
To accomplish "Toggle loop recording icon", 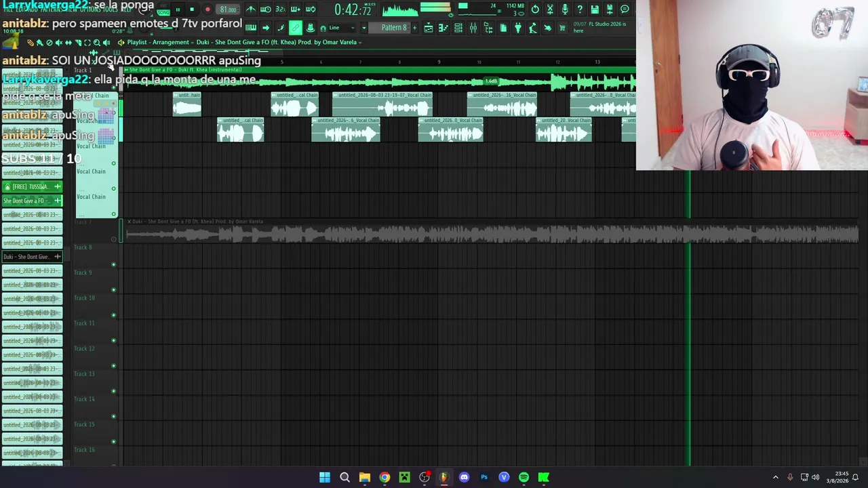I will click(x=311, y=9).
